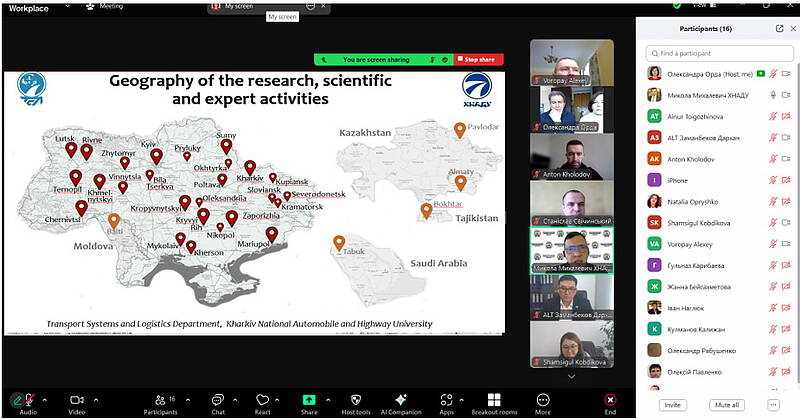The image size is (800, 419).
Task: Open the Workplace dropdown at top left
Action: tap(68, 6)
